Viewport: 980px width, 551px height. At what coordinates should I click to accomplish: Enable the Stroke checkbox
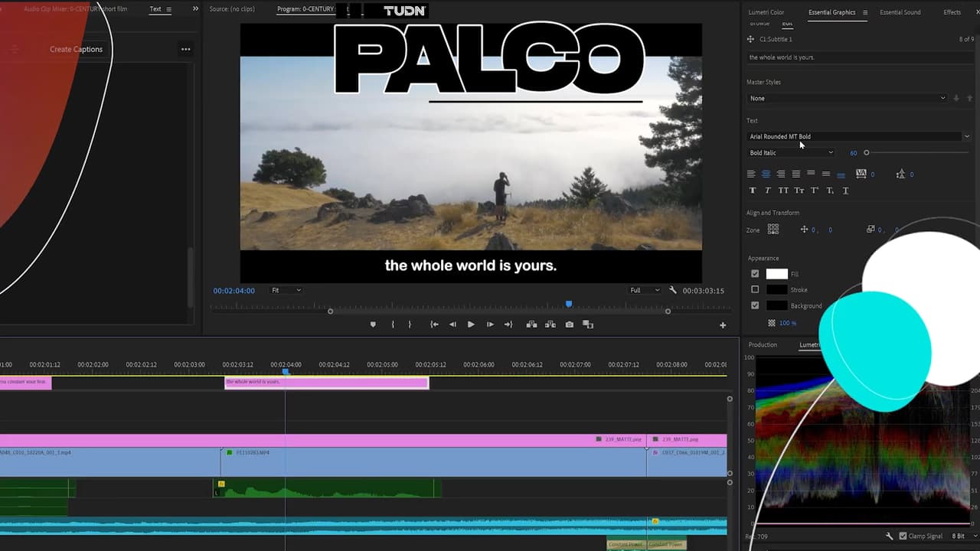755,290
